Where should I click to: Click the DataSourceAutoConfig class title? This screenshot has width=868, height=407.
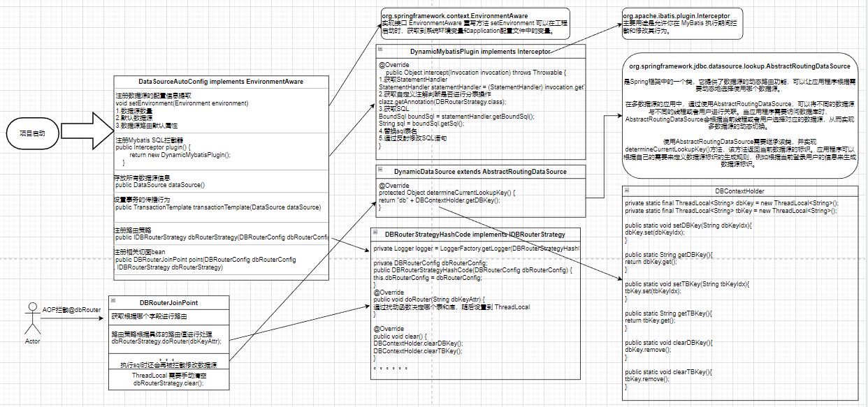(x=220, y=82)
